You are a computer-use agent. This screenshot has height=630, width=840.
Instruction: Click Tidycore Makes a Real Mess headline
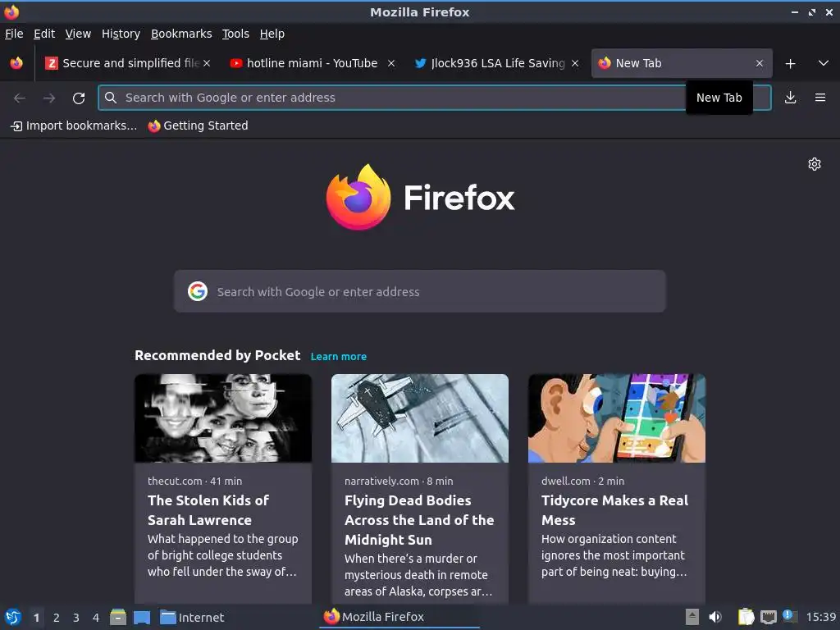(x=614, y=510)
